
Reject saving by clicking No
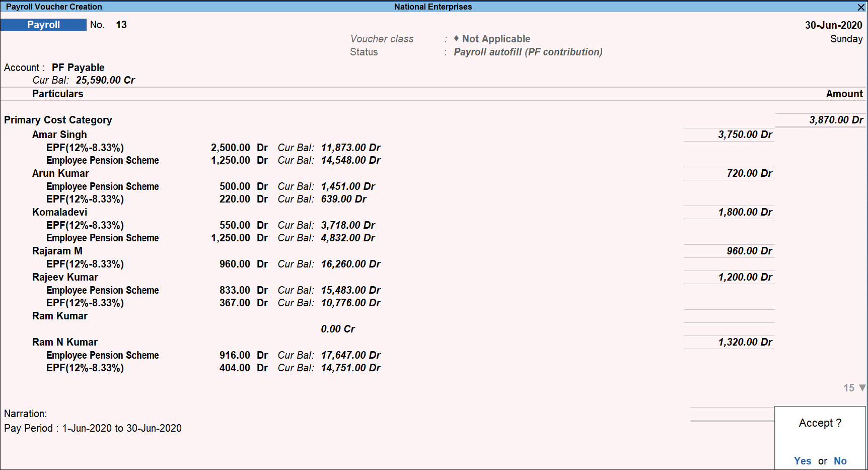coord(840,460)
